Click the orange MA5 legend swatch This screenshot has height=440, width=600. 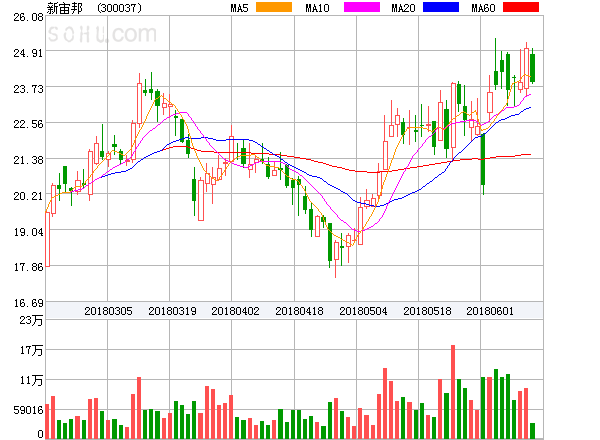coord(274,7)
